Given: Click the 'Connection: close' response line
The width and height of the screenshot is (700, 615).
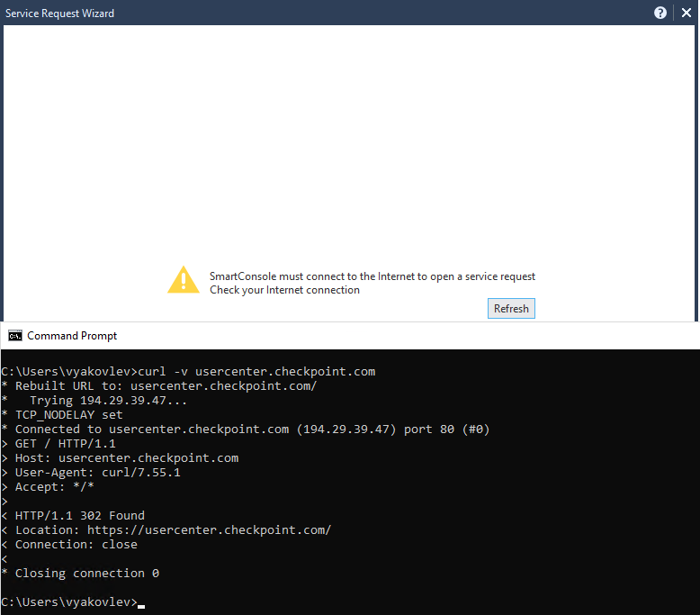Looking at the screenshot, I should (76, 544).
